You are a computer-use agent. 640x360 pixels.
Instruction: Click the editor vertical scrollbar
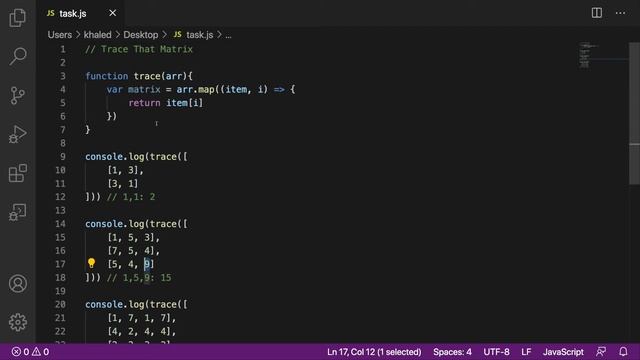[634, 113]
